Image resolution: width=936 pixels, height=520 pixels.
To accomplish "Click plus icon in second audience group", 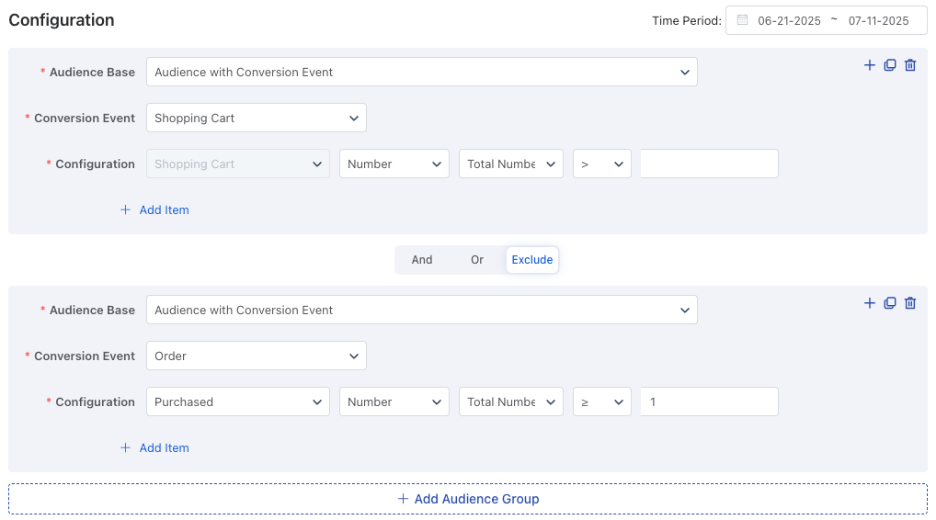I will tap(869, 303).
